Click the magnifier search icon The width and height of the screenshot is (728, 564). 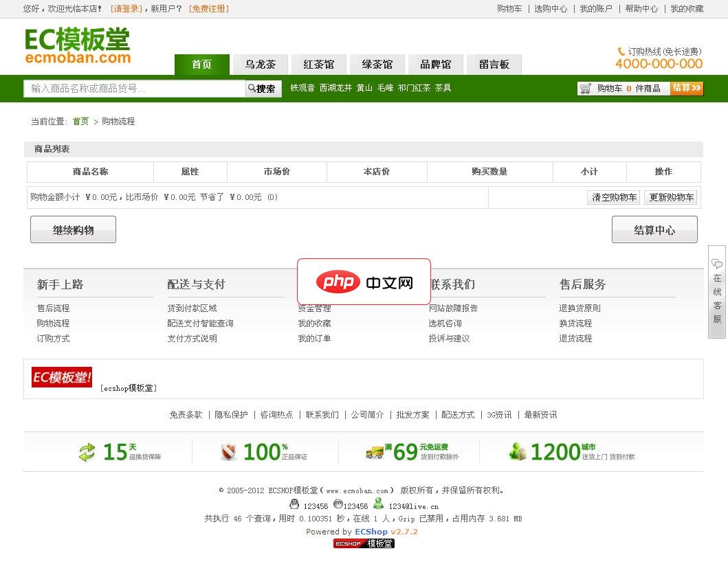tap(252, 89)
